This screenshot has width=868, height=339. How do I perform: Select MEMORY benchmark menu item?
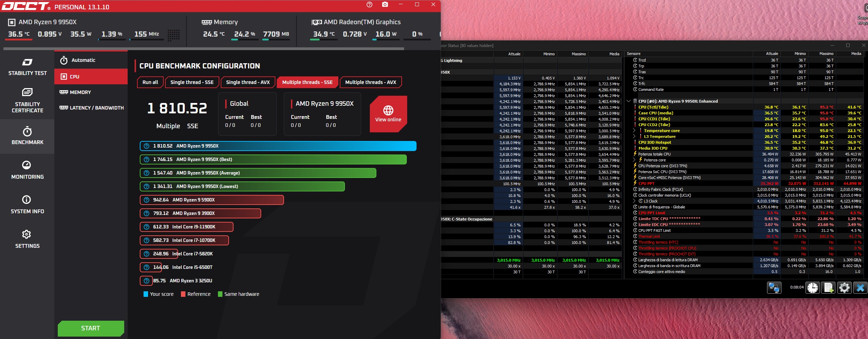coord(91,92)
